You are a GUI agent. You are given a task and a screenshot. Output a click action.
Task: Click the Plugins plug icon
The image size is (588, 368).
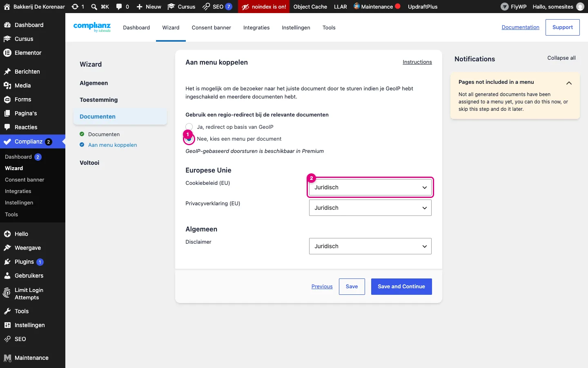[7, 262]
